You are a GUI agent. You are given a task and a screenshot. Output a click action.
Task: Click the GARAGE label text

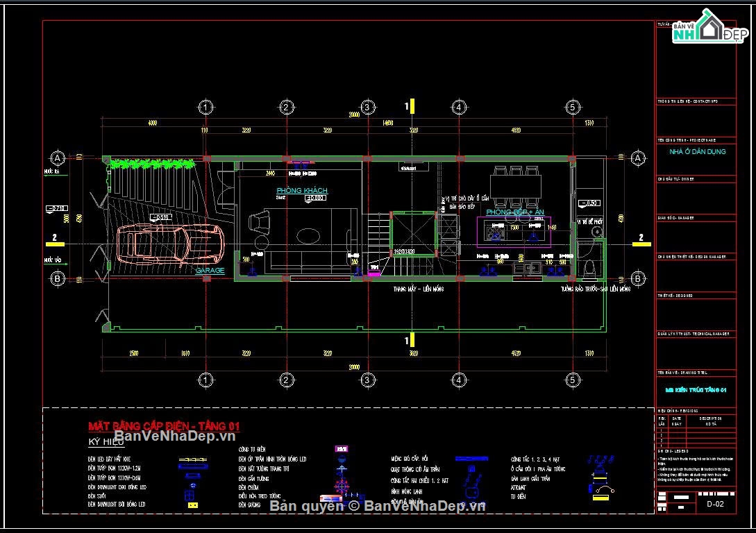click(210, 271)
